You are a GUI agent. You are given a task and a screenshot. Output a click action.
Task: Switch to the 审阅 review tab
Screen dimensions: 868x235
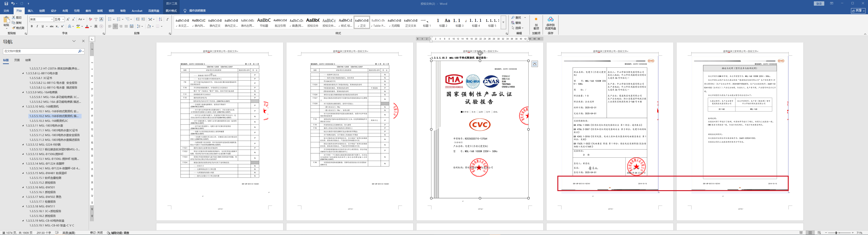point(100,11)
